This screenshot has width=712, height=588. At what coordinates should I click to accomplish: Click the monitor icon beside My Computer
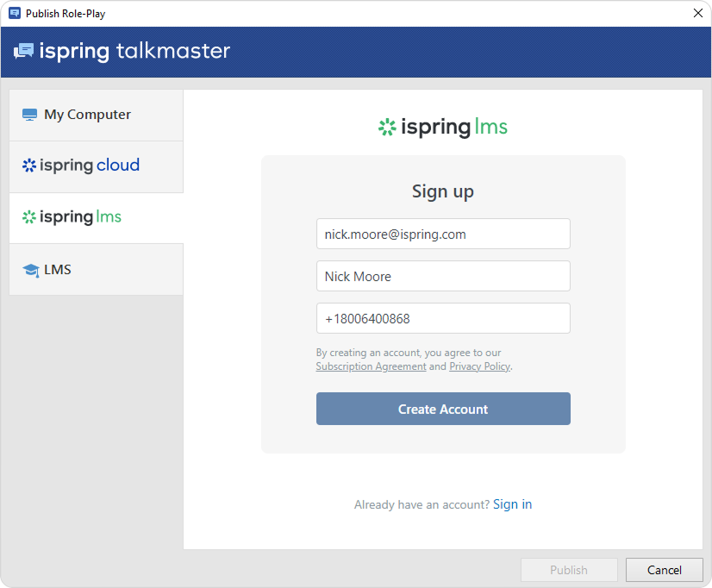coord(30,115)
